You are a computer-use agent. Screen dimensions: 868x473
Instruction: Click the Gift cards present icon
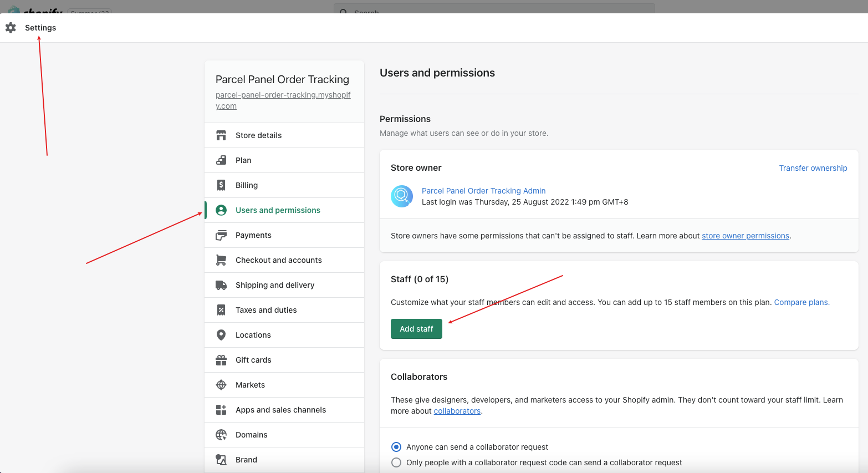coord(221,360)
